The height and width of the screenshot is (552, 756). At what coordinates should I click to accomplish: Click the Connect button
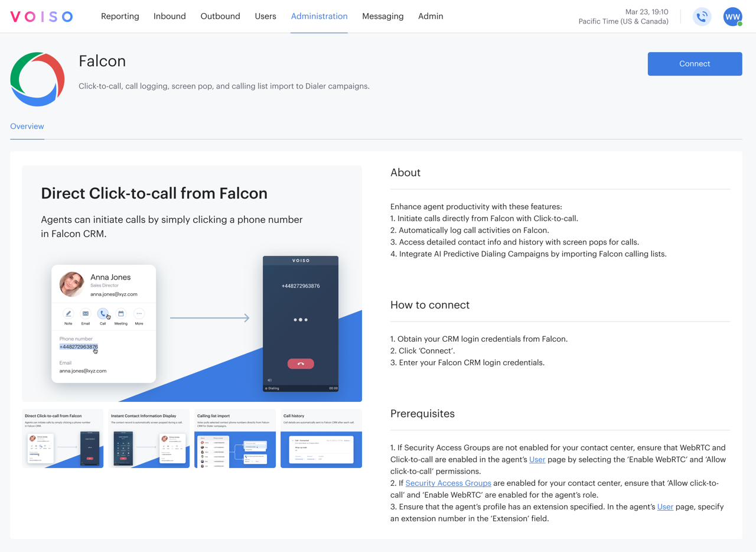[695, 64]
